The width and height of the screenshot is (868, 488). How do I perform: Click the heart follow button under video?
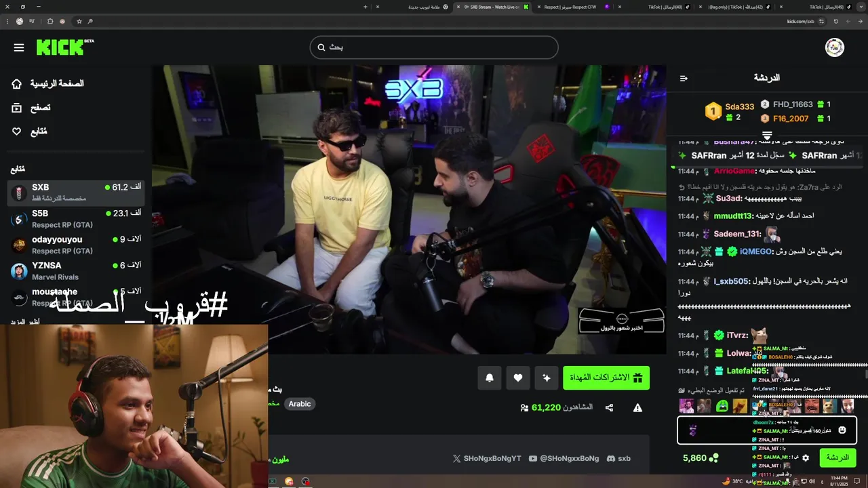click(518, 378)
